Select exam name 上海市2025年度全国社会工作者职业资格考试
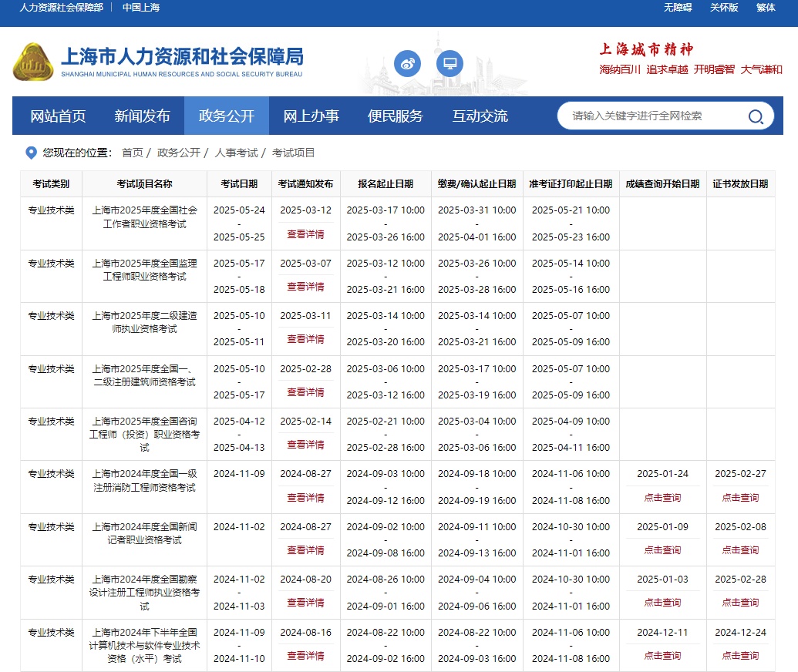 [x=144, y=217]
